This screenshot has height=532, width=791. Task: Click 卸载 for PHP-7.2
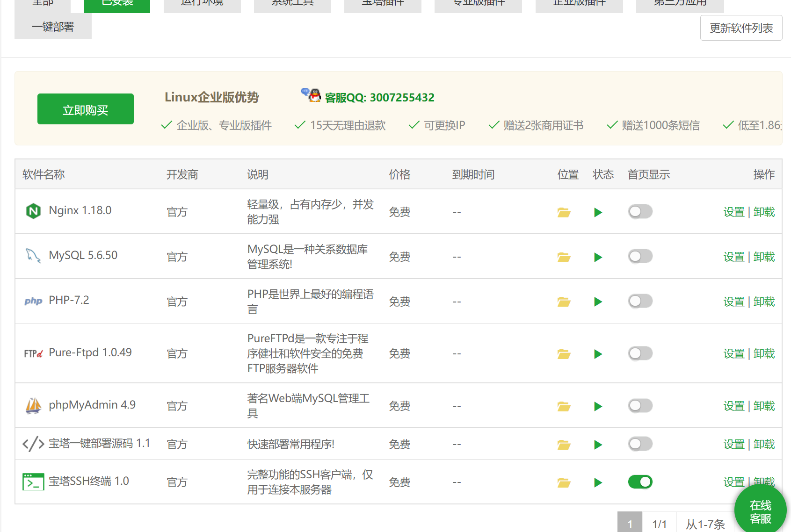tap(764, 302)
